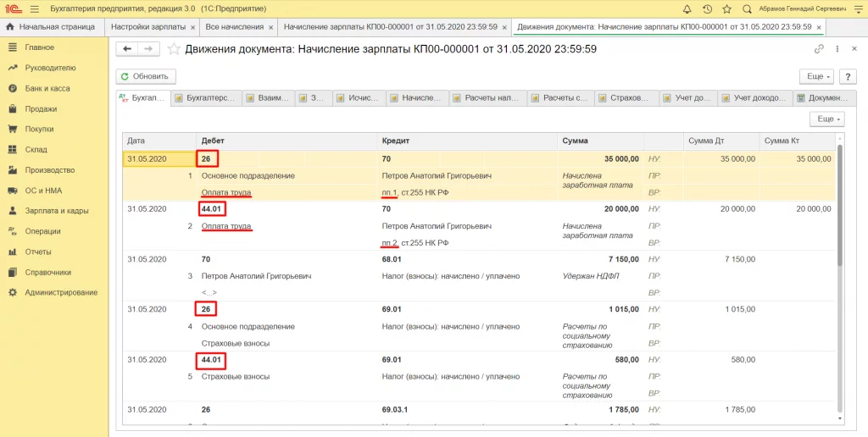
Task: Click credit account 68.01 cell
Action: (x=392, y=259)
